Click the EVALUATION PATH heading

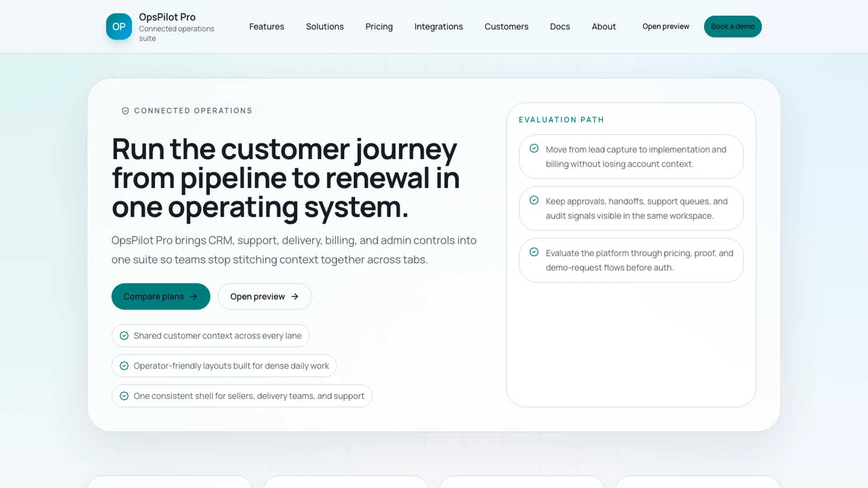(561, 120)
